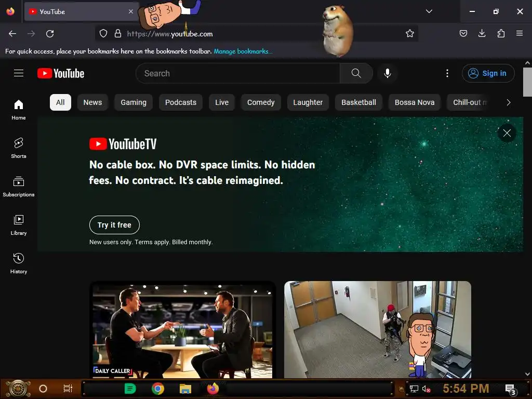This screenshot has width=532, height=399.
Task: Click the YouTube logo
Action: 61,73
